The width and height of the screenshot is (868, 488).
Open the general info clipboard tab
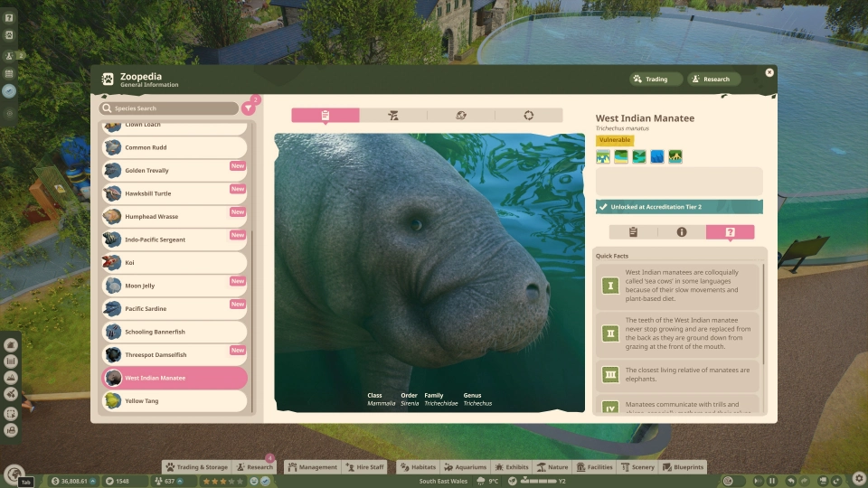point(325,115)
